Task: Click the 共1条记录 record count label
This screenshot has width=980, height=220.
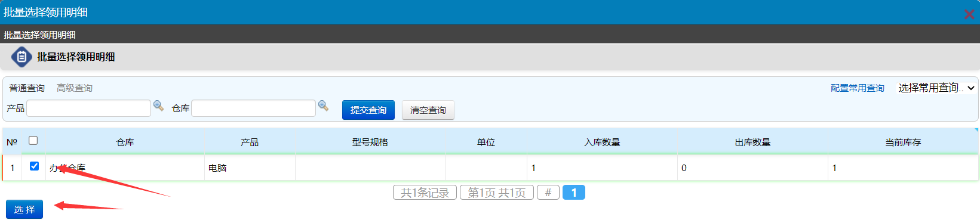Action: pos(425,193)
